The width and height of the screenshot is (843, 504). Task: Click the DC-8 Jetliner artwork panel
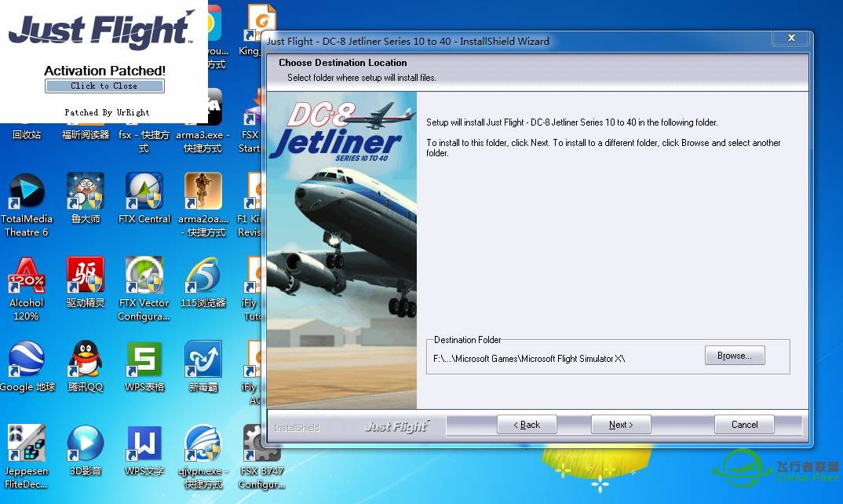tap(342, 250)
